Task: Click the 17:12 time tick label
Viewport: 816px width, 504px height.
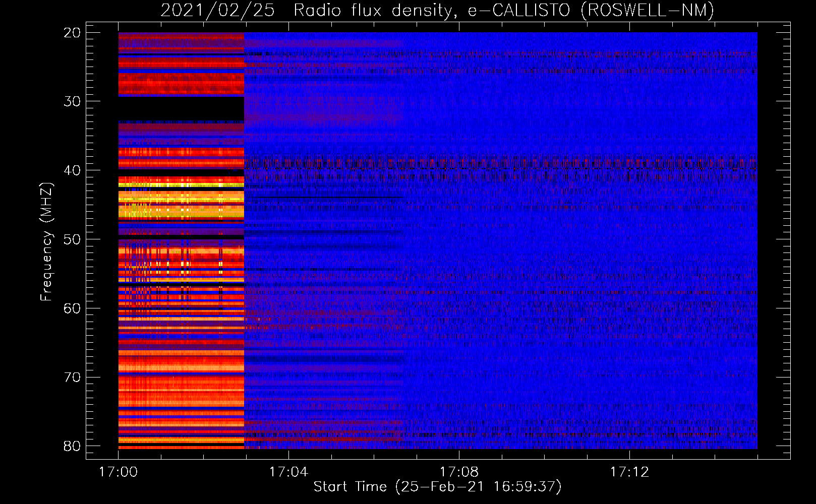Action: pos(629,472)
